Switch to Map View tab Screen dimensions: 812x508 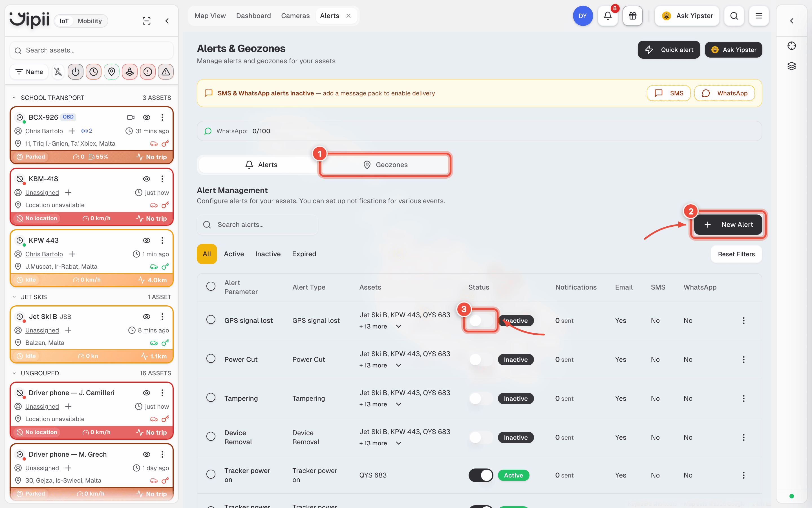pos(210,16)
